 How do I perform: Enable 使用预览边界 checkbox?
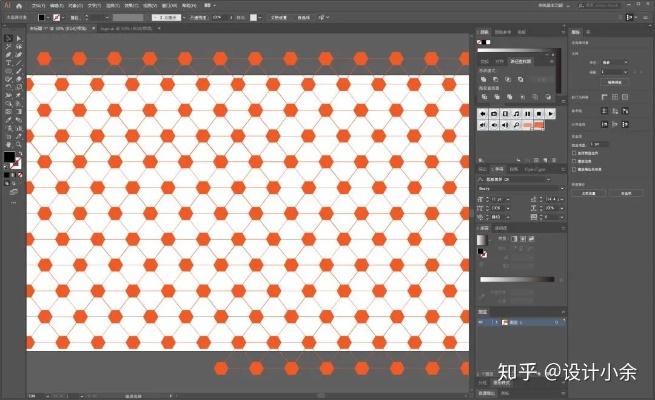574,153
